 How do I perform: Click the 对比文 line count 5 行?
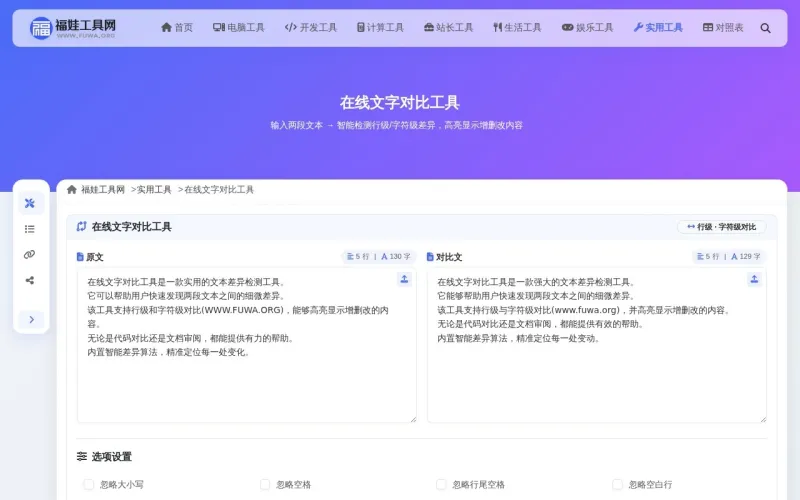708,257
